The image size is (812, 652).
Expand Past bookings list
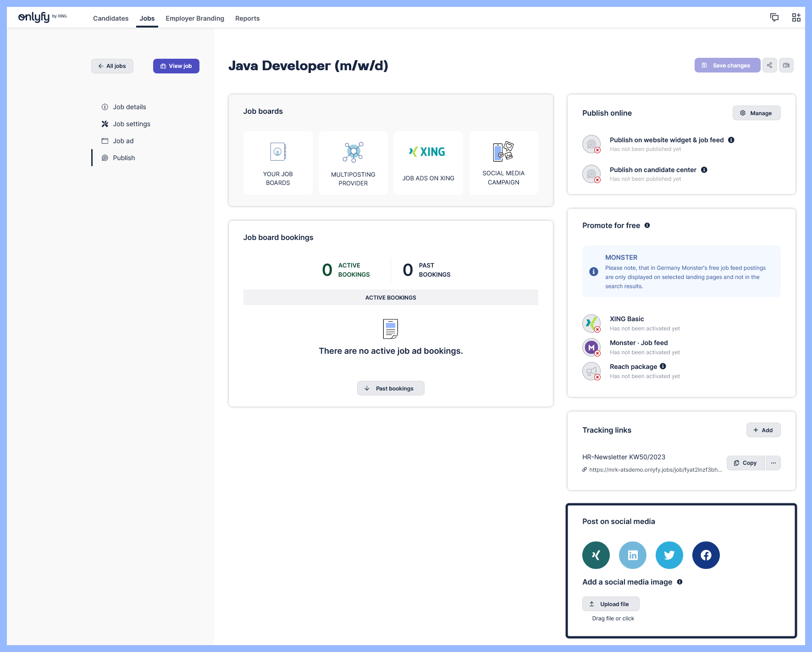click(x=391, y=388)
